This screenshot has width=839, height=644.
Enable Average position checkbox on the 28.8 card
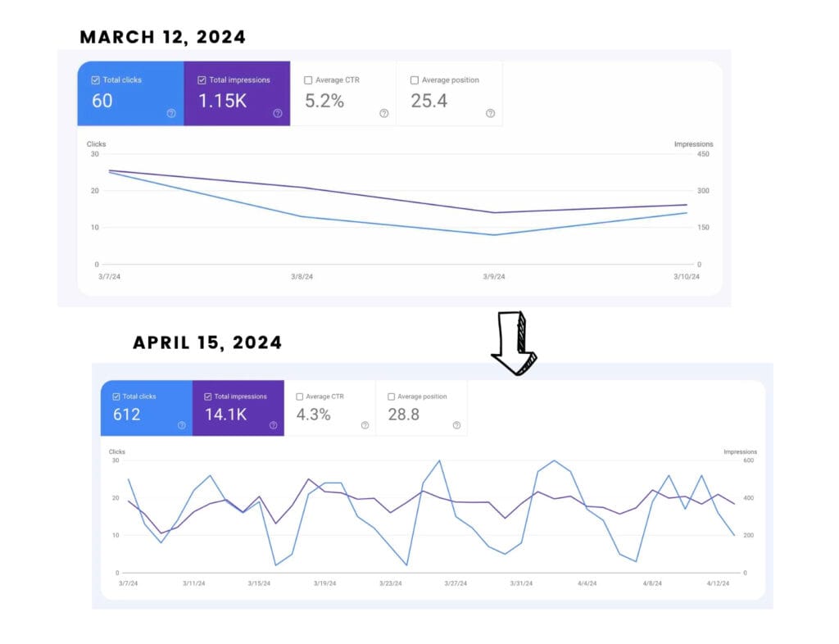point(392,397)
